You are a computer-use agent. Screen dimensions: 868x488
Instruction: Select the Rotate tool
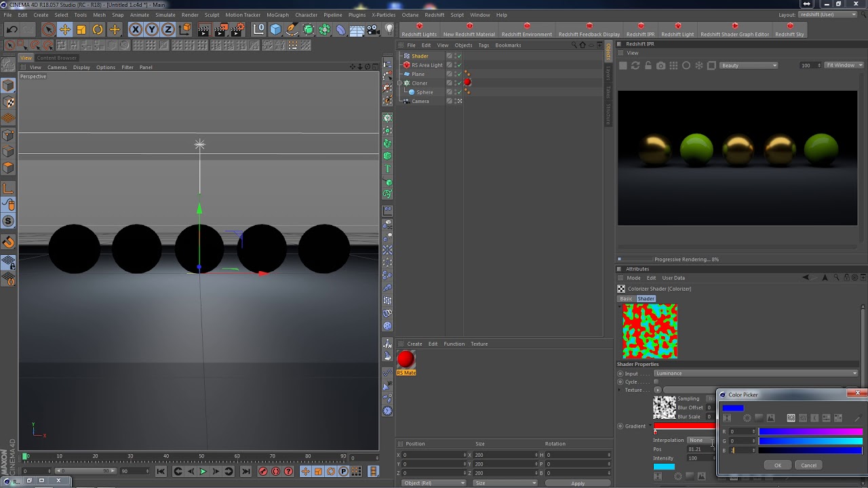pyautogui.click(x=98, y=29)
